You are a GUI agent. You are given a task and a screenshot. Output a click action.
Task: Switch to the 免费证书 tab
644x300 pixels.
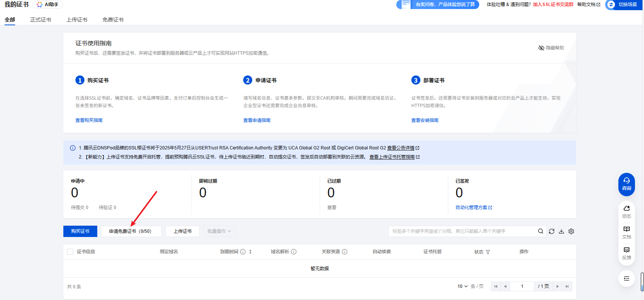click(x=113, y=20)
